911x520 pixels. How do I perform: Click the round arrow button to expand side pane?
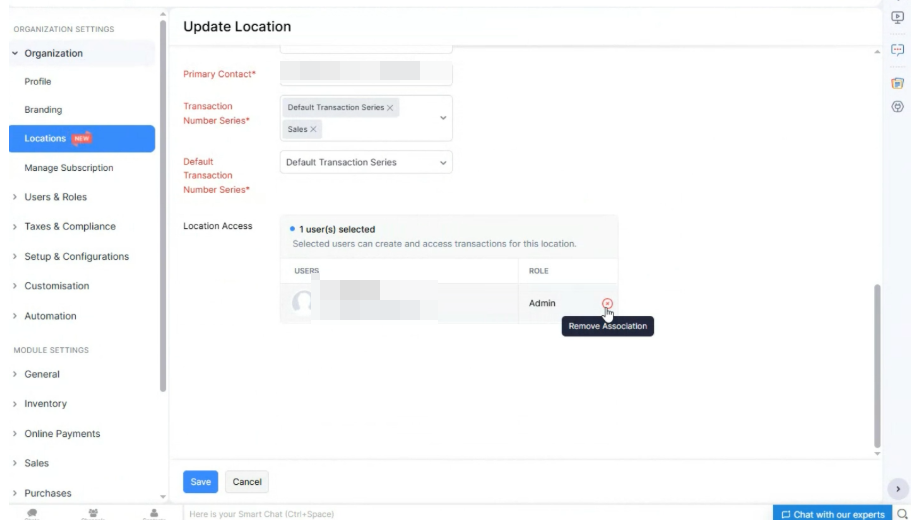(898, 488)
